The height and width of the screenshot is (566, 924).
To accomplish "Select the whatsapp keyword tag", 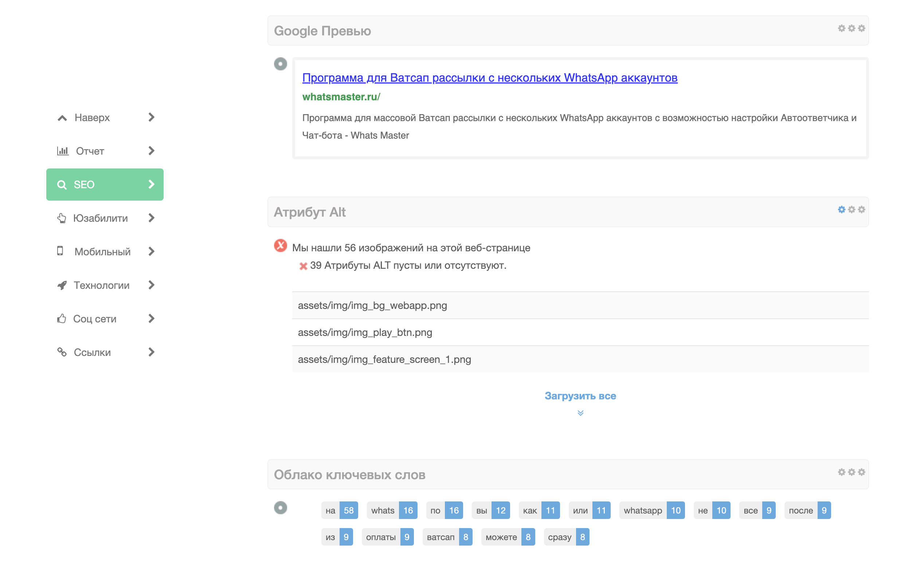I will [642, 510].
